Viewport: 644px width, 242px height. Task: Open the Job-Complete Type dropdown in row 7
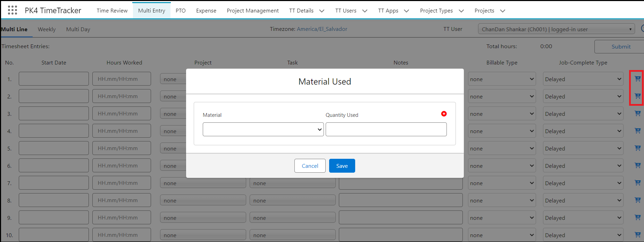583,183
